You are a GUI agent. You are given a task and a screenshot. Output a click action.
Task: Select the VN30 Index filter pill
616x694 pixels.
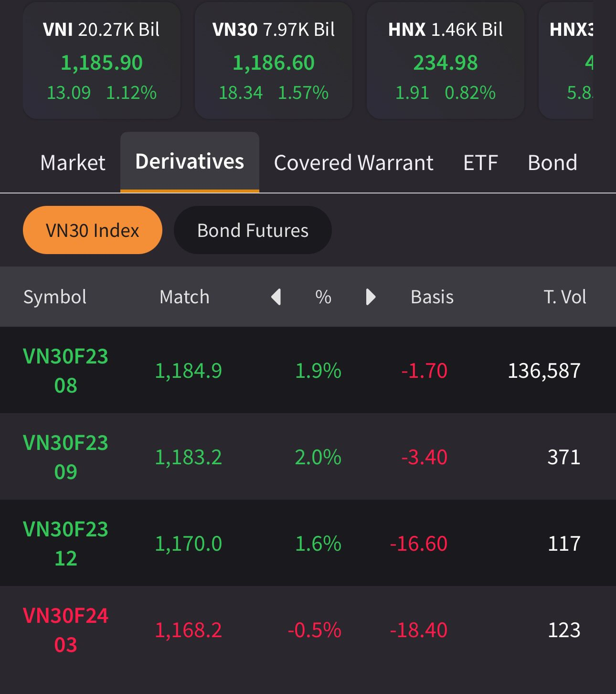(93, 230)
